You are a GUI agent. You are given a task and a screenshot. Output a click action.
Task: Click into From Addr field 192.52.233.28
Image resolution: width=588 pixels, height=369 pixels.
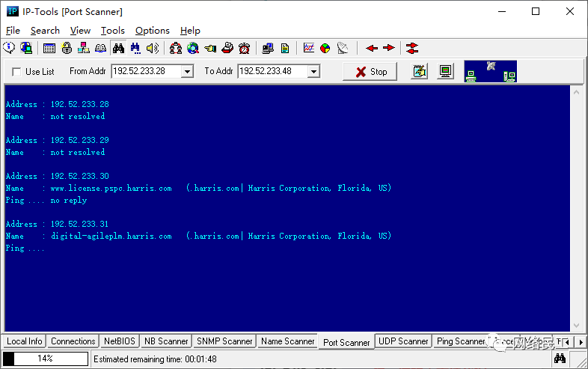[146, 71]
